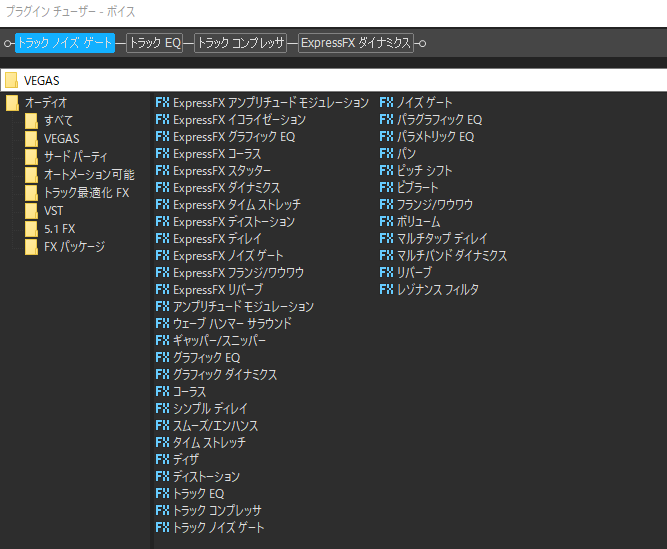Click FX icon of ExpressFX フランジ/ワウワウ
Image resolution: width=667 pixels, height=549 pixels.
pyautogui.click(x=162, y=273)
